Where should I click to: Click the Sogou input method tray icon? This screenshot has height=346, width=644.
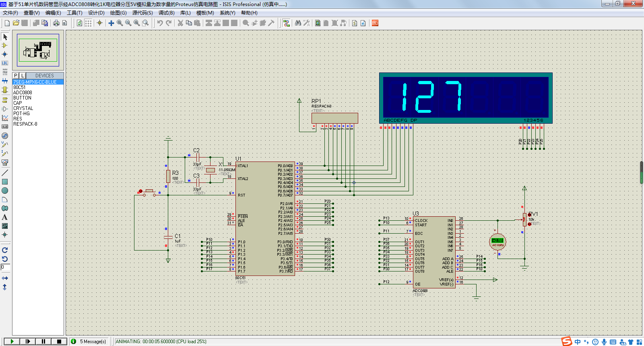(567, 341)
